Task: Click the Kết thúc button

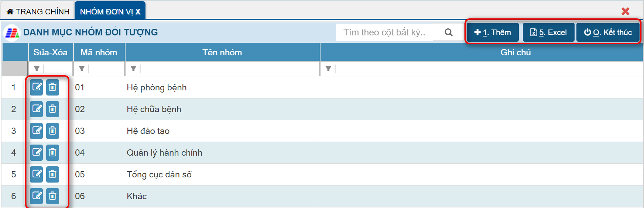Action: (608, 32)
